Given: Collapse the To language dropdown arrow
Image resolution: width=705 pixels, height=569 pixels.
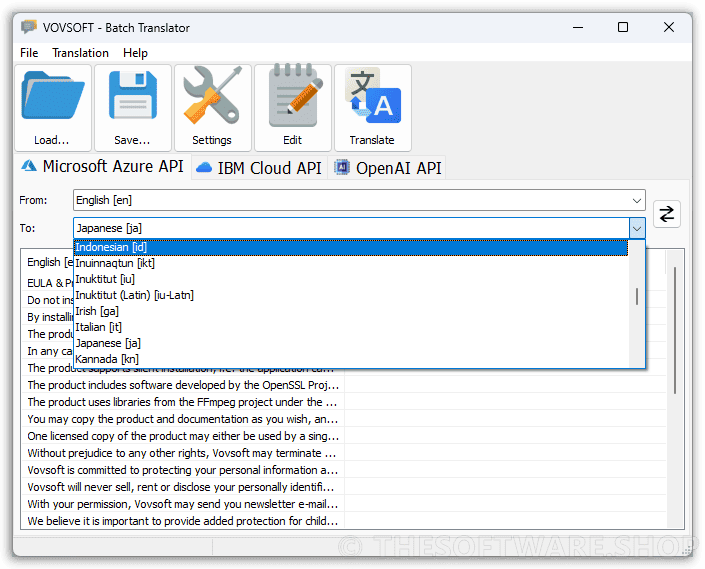Looking at the screenshot, I should (637, 228).
